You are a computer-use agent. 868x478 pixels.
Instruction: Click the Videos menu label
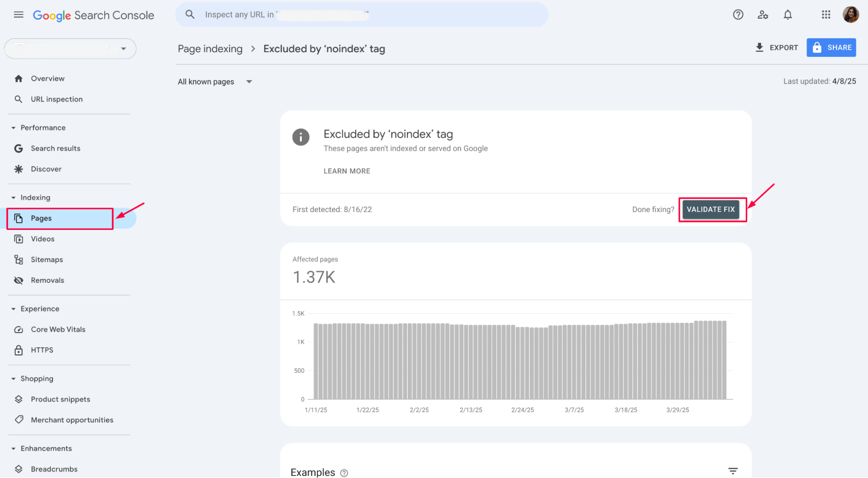coord(43,239)
